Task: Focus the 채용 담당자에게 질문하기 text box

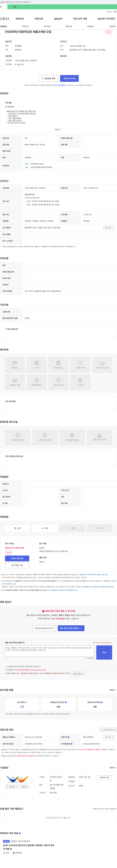Action: coord(50,651)
